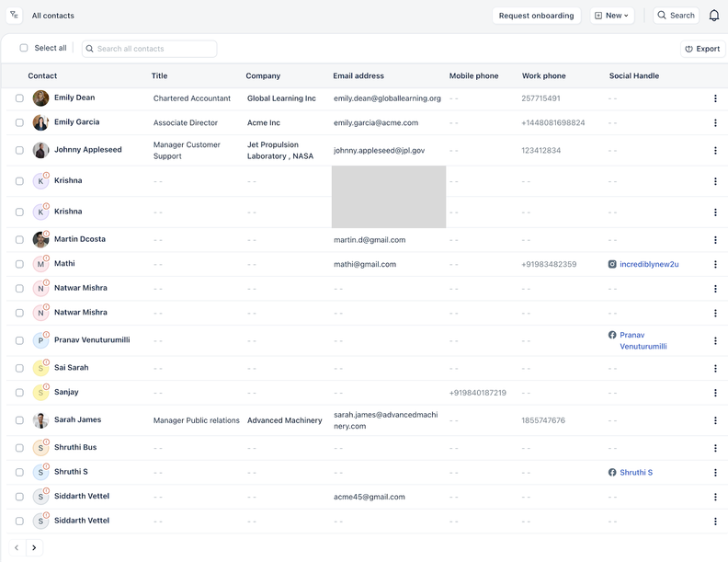
Task: Click email acme45@gmail.com
Action: pyautogui.click(x=370, y=497)
